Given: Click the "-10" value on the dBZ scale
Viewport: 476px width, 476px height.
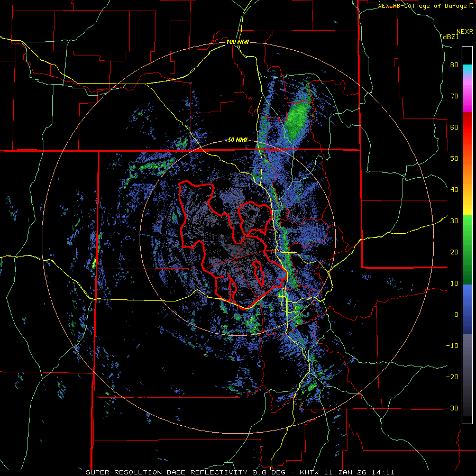Looking at the screenshot, I should coord(452,345).
